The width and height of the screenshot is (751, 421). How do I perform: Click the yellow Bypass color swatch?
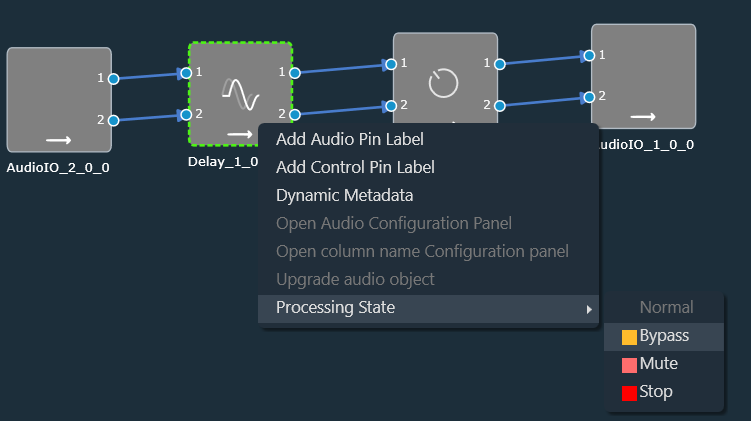tap(629, 337)
